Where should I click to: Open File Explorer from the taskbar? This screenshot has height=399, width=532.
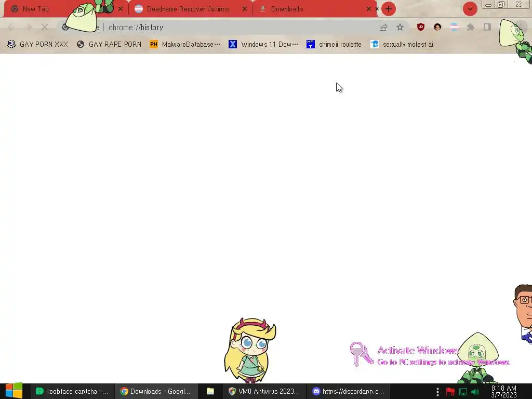210,391
